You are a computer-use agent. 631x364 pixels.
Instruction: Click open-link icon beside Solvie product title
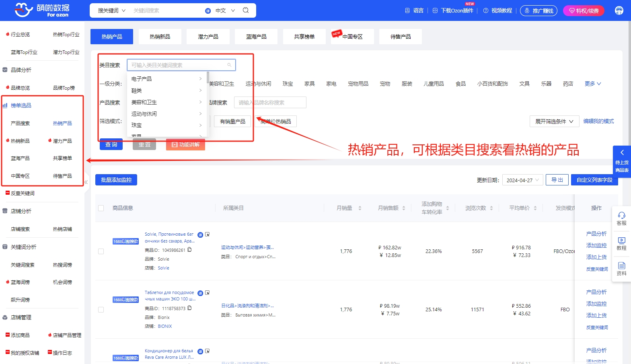click(208, 234)
